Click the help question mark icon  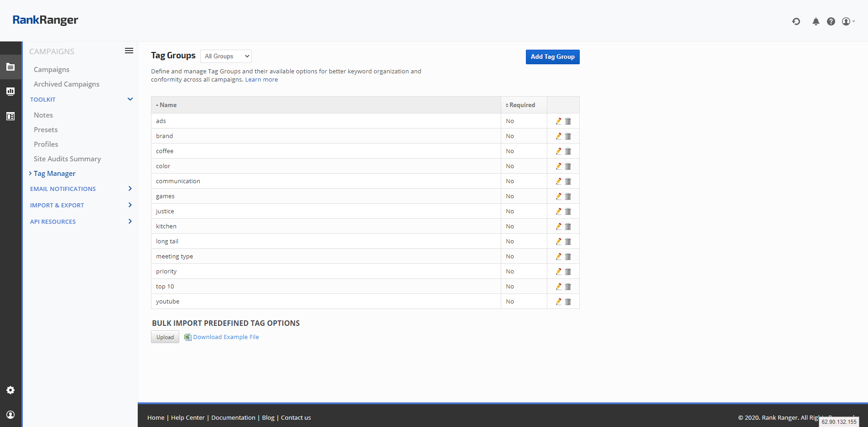tap(831, 21)
